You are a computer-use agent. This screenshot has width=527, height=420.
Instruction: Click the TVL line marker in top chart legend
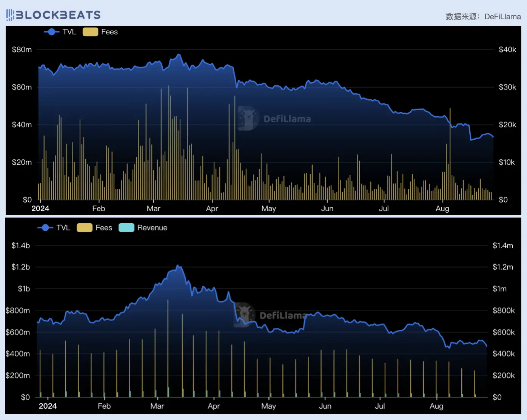point(51,32)
